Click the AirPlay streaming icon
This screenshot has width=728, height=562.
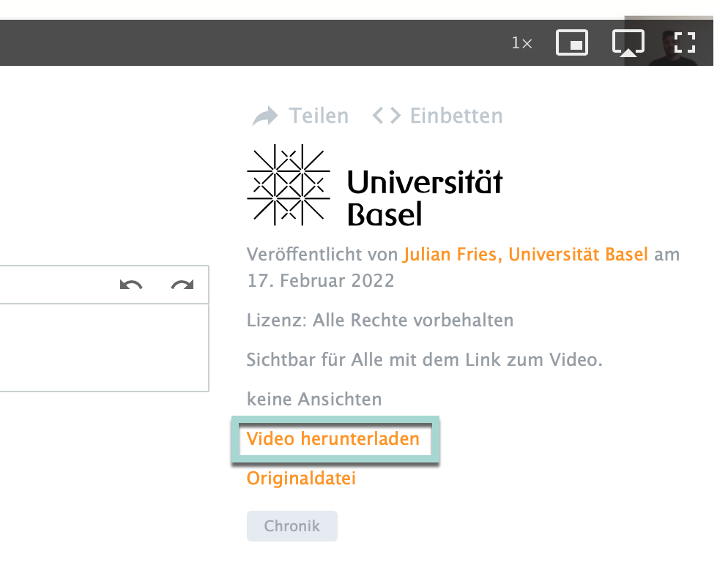[628, 43]
